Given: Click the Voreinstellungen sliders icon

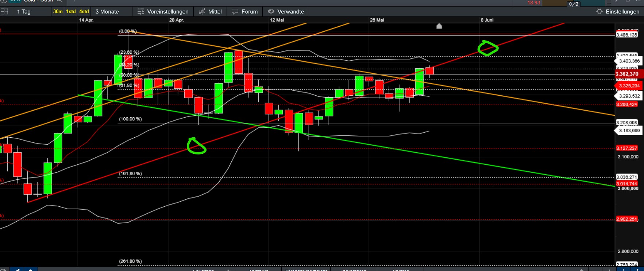Looking at the screenshot, I should [x=141, y=12].
